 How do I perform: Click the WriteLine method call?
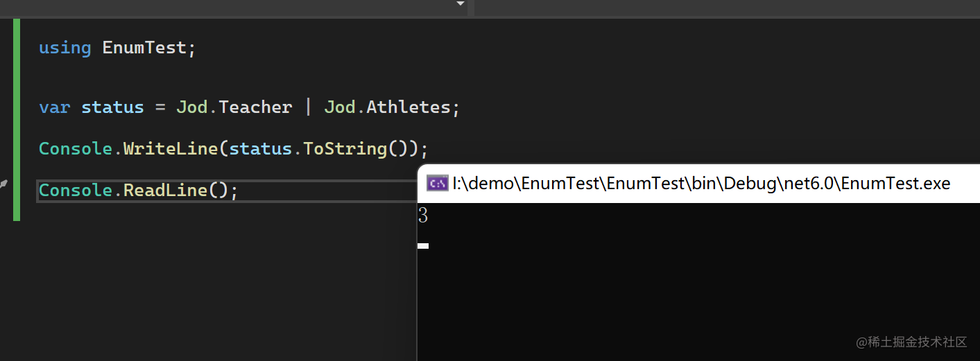[171, 149]
